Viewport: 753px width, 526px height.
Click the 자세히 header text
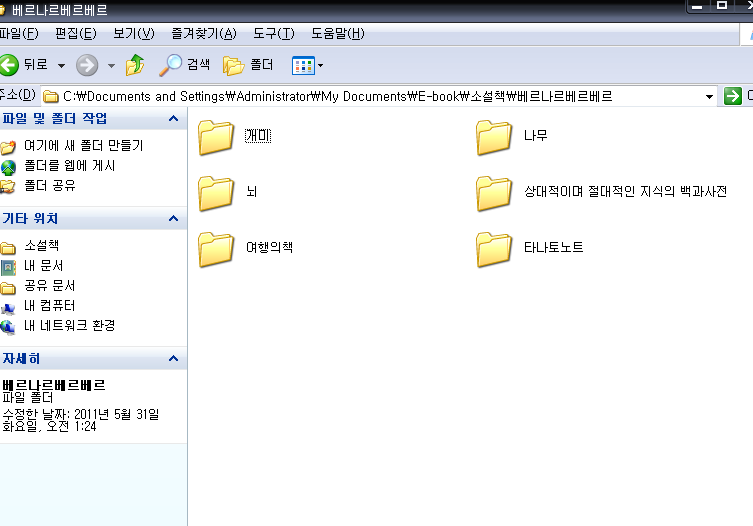[x=21, y=358]
